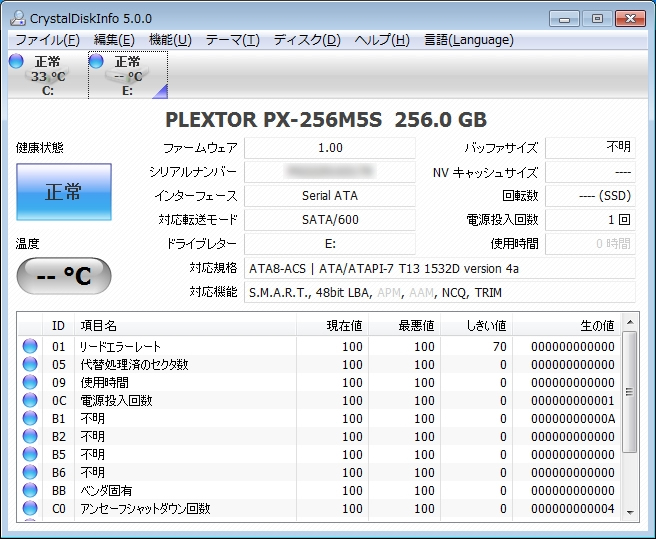The width and height of the screenshot is (656, 539).
Task: Select the 使用時間 attribute row
Action: pyautogui.click(x=300, y=383)
